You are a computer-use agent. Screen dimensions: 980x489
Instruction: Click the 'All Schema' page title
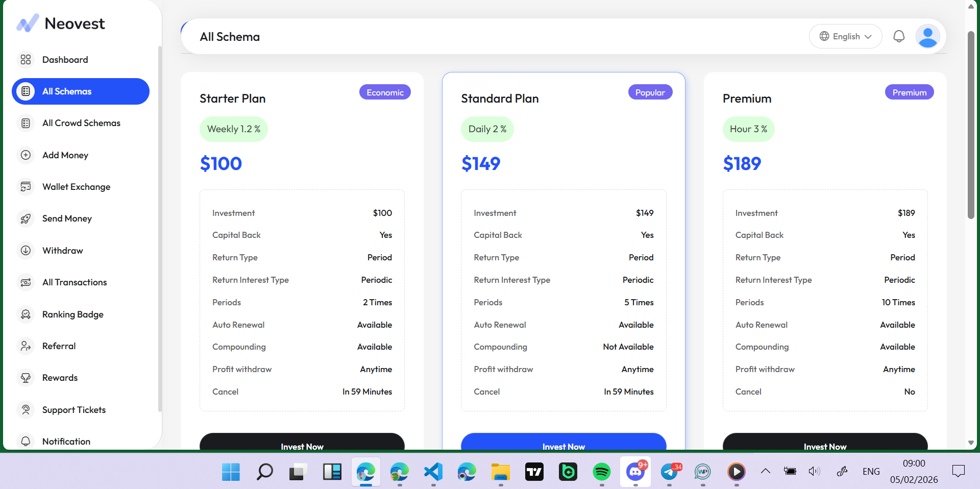point(230,37)
